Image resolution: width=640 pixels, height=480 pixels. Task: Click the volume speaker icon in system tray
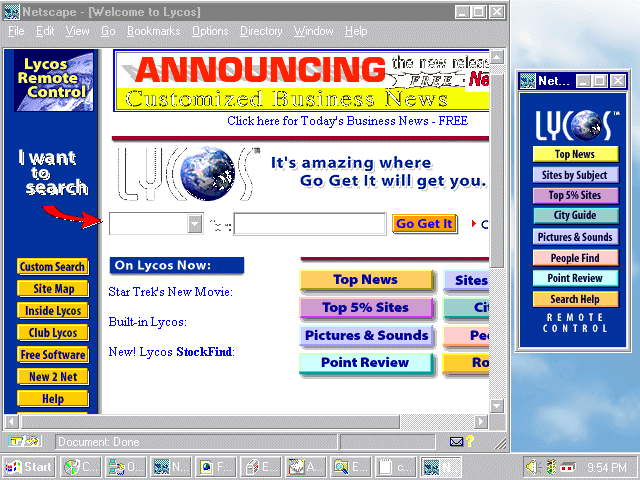532,467
